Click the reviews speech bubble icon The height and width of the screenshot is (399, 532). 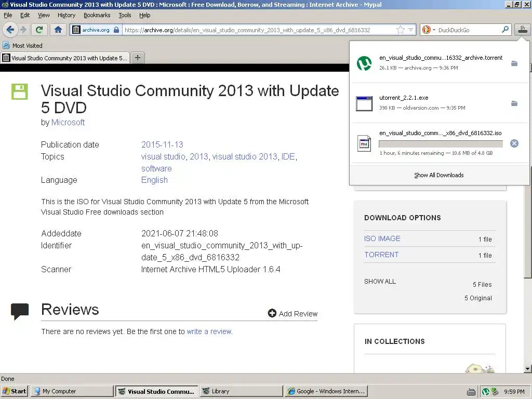(x=20, y=311)
